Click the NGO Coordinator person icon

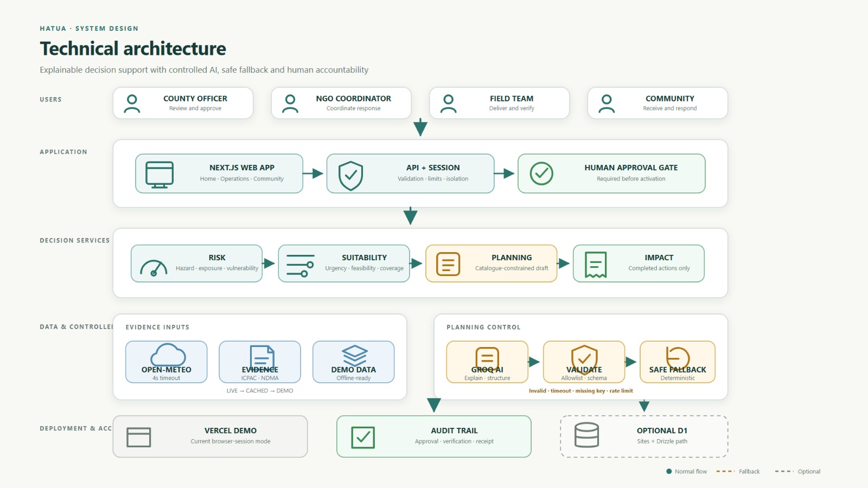coord(290,104)
